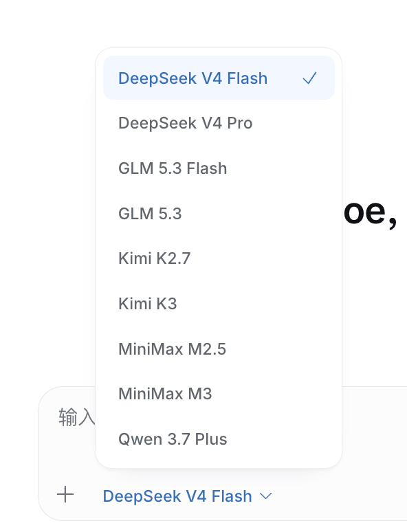
Task: Select Kimi K2.7 from the list
Action: [219, 258]
